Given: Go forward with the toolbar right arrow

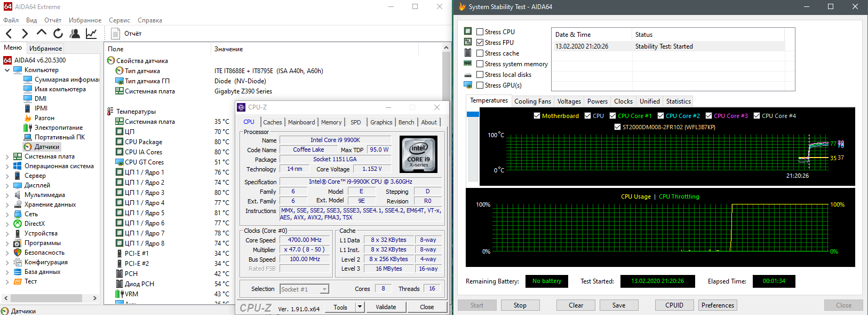Looking at the screenshot, I should [25, 34].
